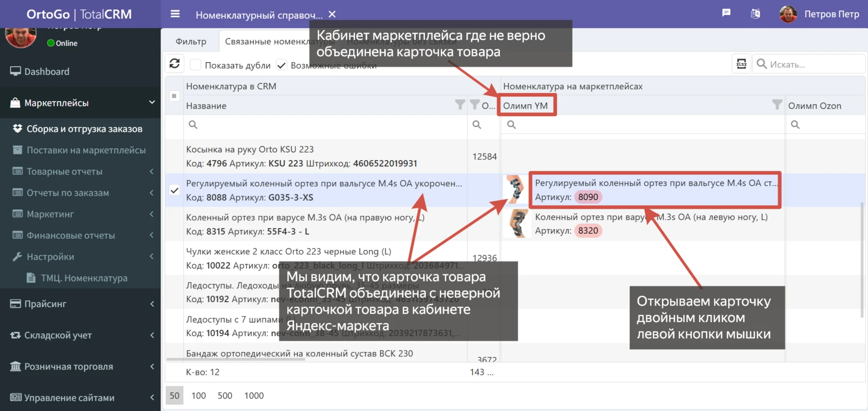Set page size to 100 rows
The height and width of the screenshot is (411, 868).
(198, 395)
